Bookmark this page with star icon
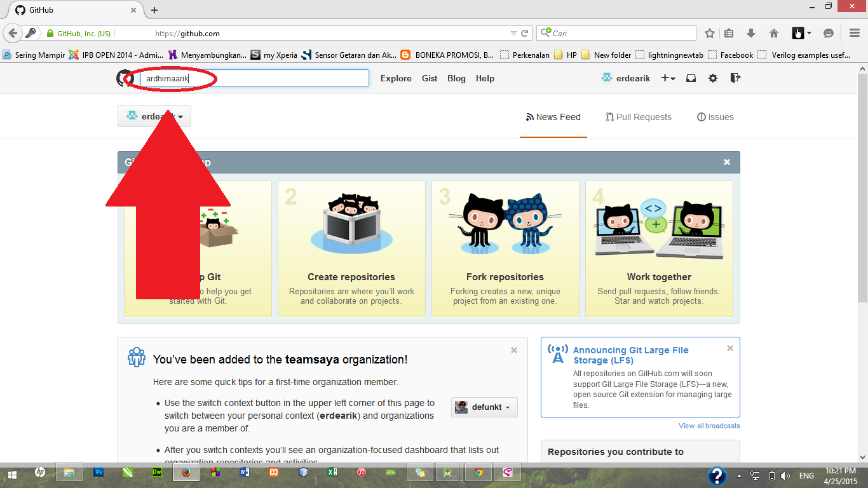The height and width of the screenshot is (488, 868). pos(710,33)
